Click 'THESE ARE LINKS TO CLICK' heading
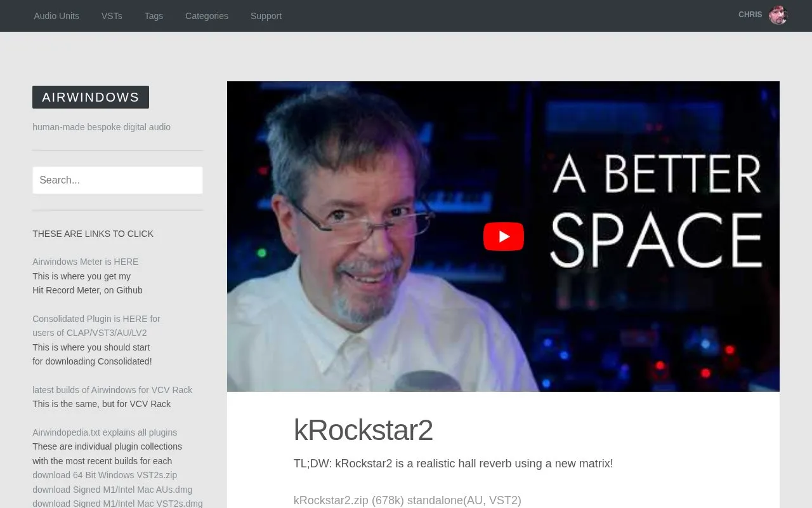 [x=93, y=234]
